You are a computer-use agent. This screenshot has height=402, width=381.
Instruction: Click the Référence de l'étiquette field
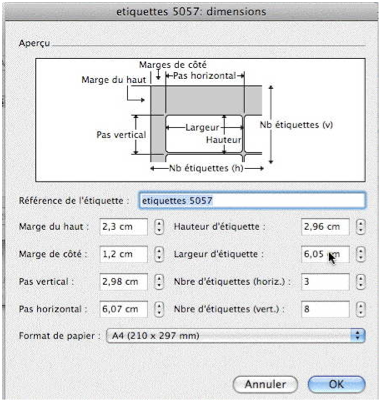click(x=252, y=201)
